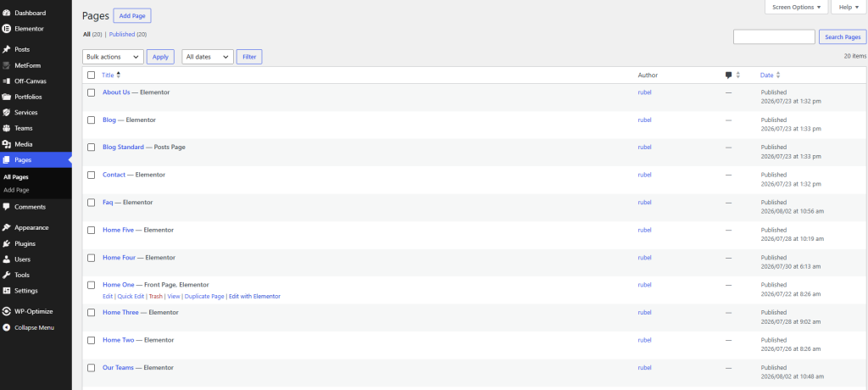
Task: Open the Home Four page title
Action: 119,258
